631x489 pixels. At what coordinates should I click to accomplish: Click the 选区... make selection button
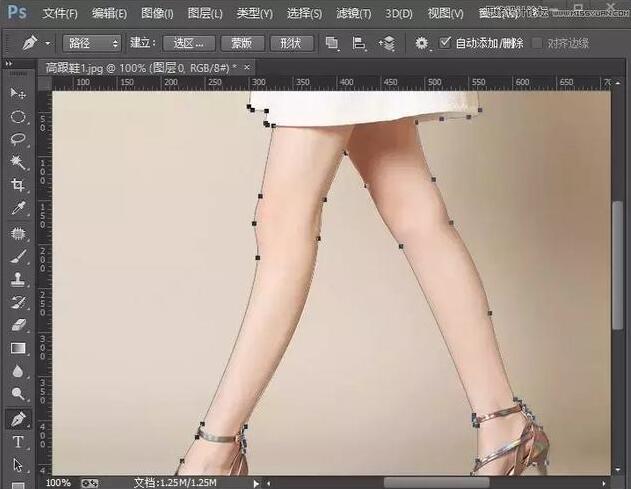pyautogui.click(x=189, y=43)
